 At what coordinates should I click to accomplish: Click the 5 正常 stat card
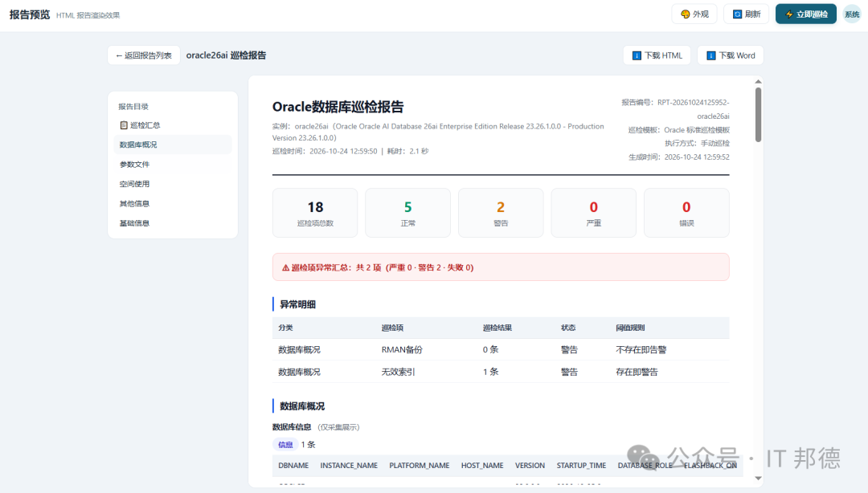pos(408,213)
